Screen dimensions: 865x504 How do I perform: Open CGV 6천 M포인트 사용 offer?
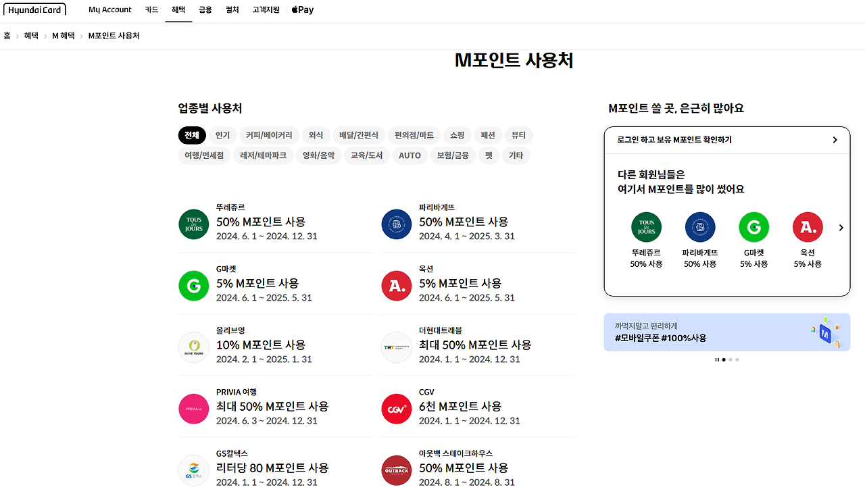[x=478, y=407]
